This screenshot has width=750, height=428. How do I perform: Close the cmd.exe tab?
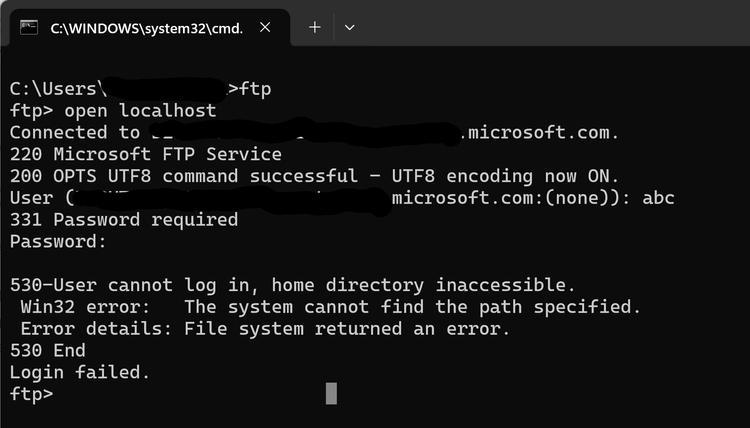(266, 27)
